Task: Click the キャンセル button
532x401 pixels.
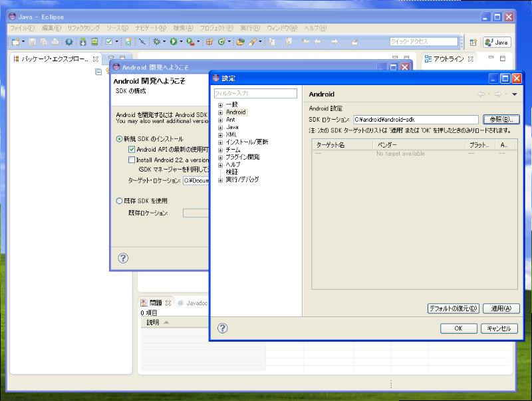Action: point(499,329)
